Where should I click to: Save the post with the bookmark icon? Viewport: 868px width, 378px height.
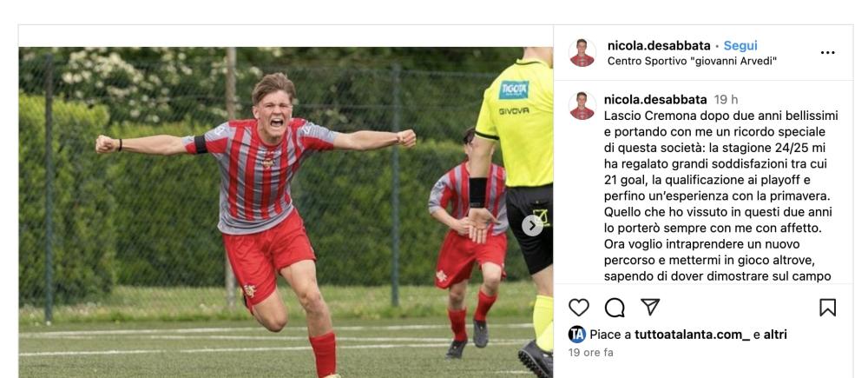pyautogui.click(x=827, y=307)
